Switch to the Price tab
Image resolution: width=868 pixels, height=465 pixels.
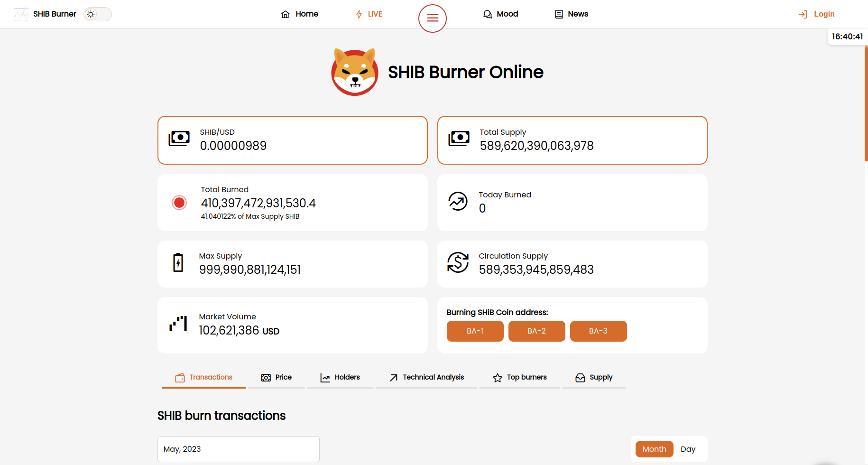(277, 378)
